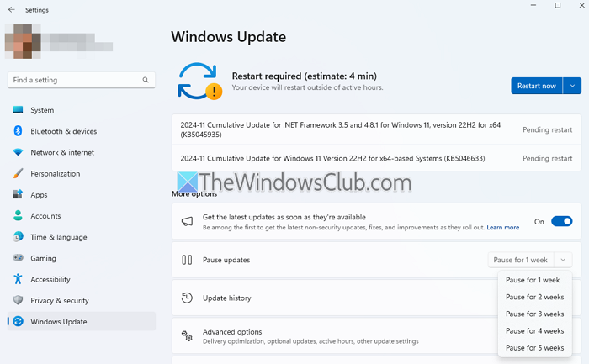Click the Advanced options gears icon
Screen dimensions: 589x364
187,336
